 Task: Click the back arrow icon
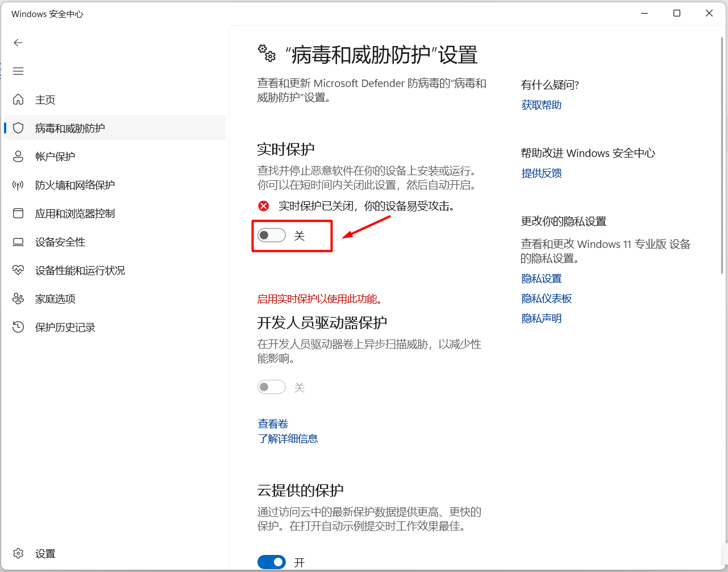click(18, 43)
